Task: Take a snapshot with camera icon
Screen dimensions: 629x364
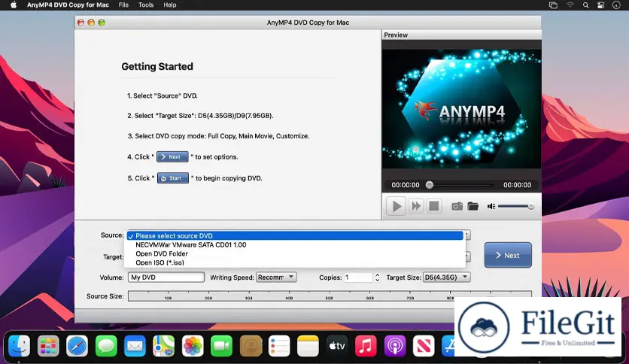Action: pos(457,206)
